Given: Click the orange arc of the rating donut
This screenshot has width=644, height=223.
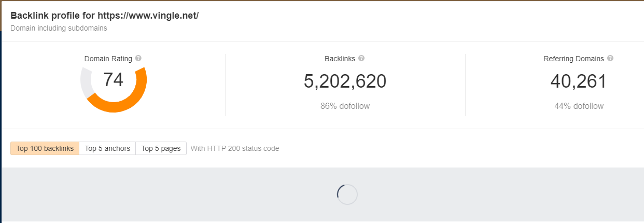Looking at the screenshot, I should (x=124, y=105).
